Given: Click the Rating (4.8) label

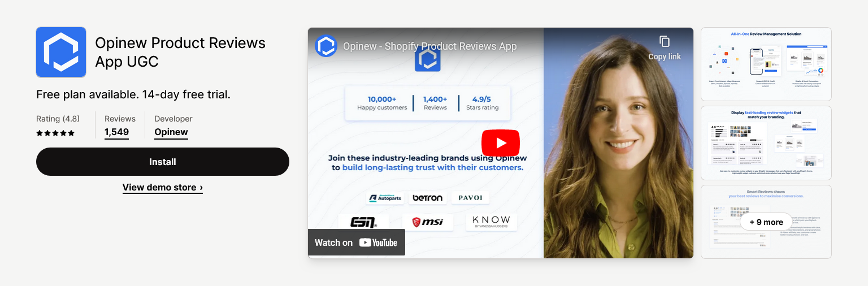Looking at the screenshot, I should coord(58,119).
